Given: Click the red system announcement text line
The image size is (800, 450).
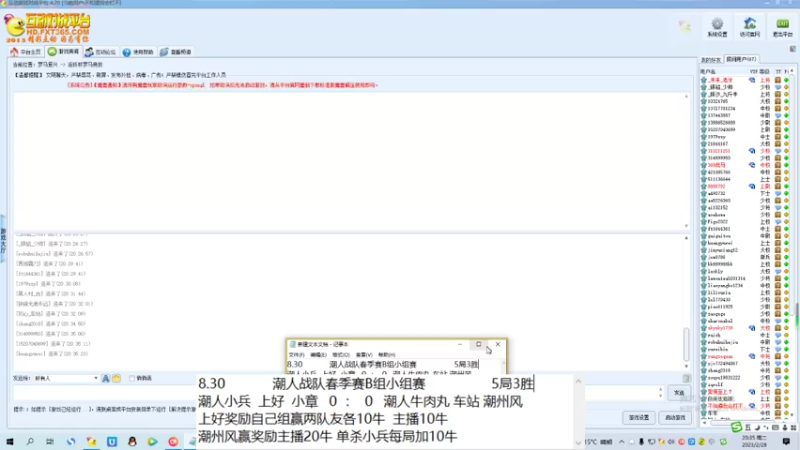Looking at the screenshot, I should coord(222,85).
